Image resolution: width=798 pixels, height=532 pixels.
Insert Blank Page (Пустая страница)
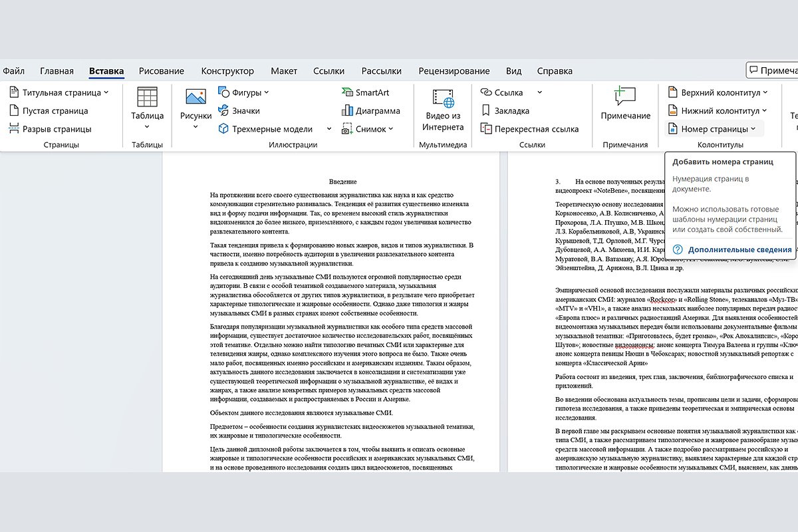(49, 111)
